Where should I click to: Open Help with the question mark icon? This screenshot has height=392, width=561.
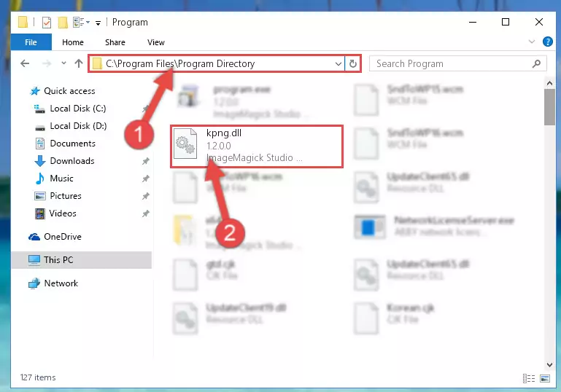[547, 42]
